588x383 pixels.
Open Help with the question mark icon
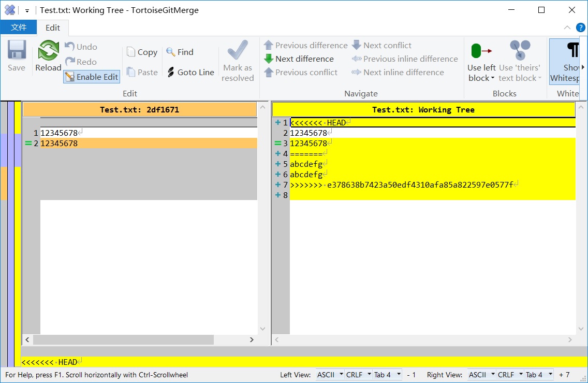pyautogui.click(x=581, y=27)
